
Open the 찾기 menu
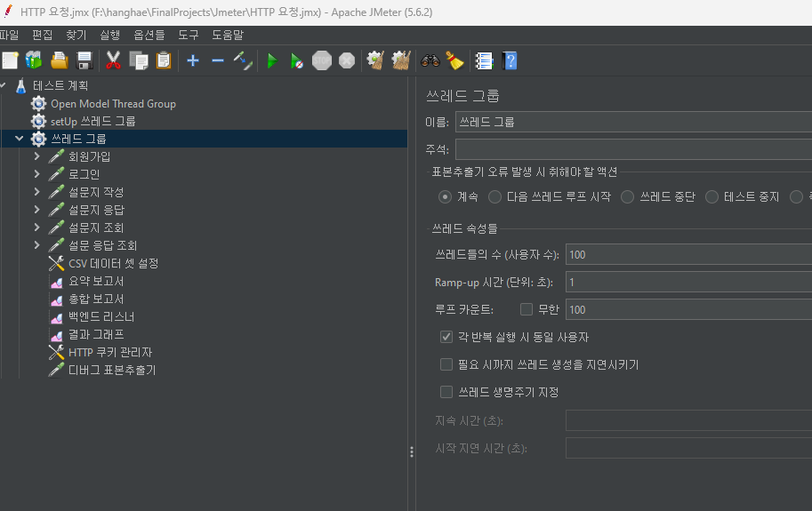pyautogui.click(x=76, y=35)
